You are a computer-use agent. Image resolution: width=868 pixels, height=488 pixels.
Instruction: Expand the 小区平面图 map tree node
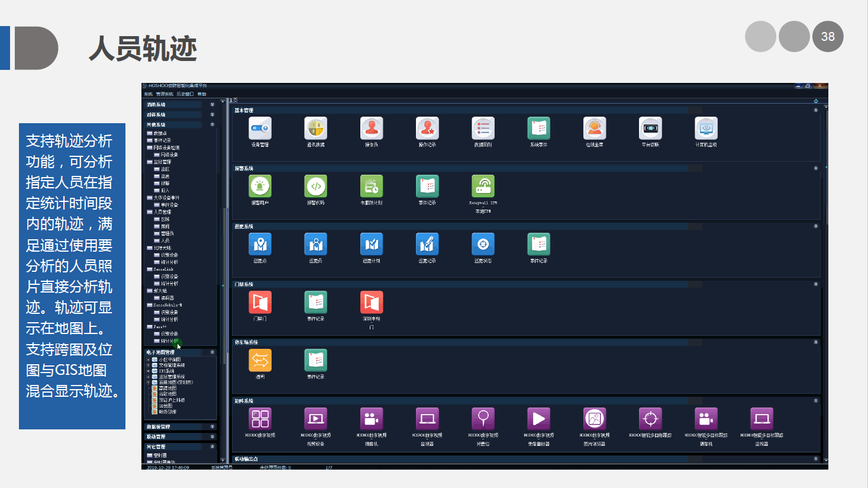click(148, 359)
